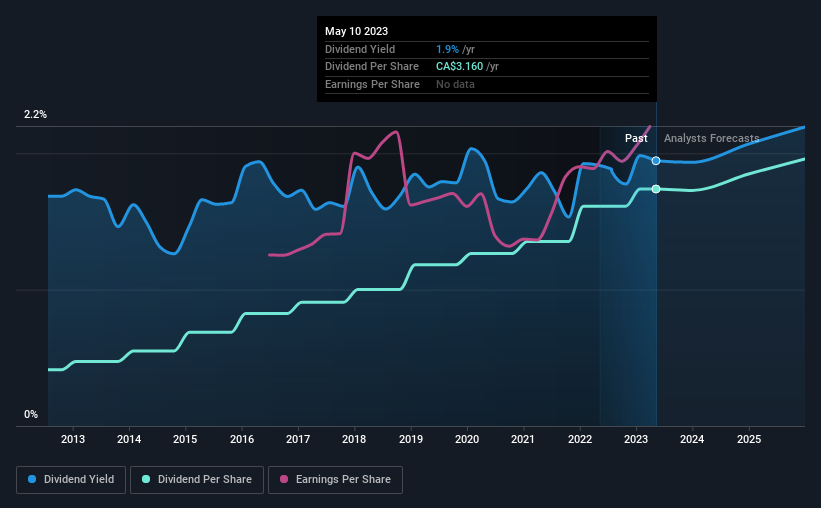
Task: Click the Analysts Forecasts region label
Action: coord(712,138)
